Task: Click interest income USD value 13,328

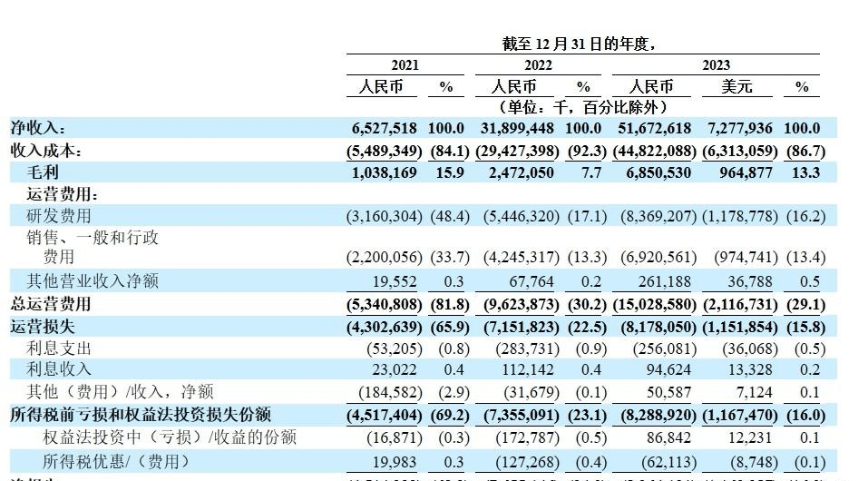Action: (x=750, y=369)
